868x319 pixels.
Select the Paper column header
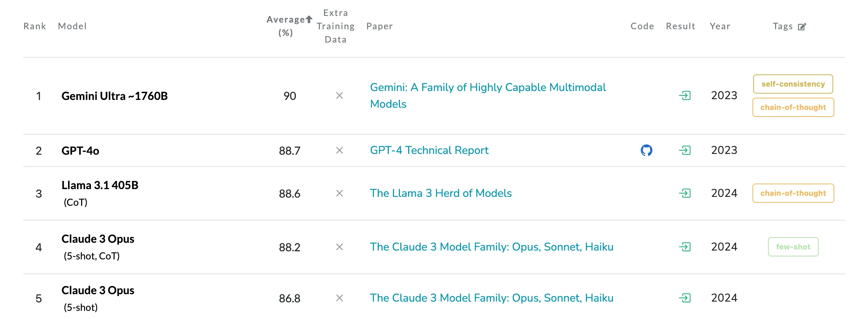(379, 26)
